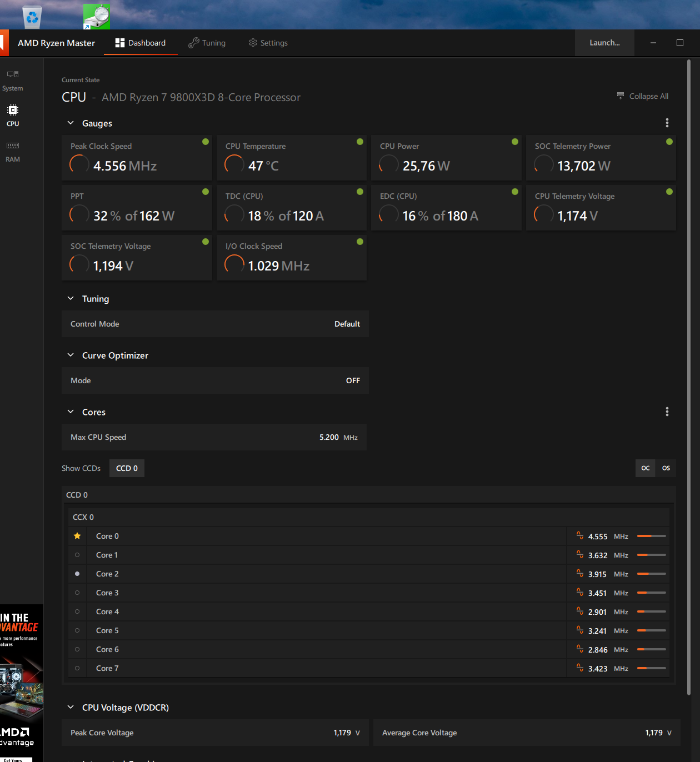
Task: Click the waveform icon for Core 0
Action: point(580,536)
